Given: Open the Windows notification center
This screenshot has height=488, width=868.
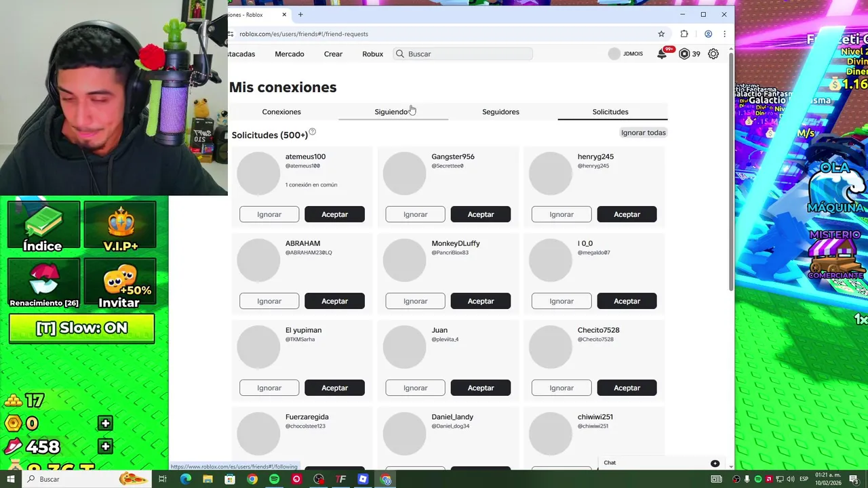Looking at the screenshot, I should [x=854, y=479].
